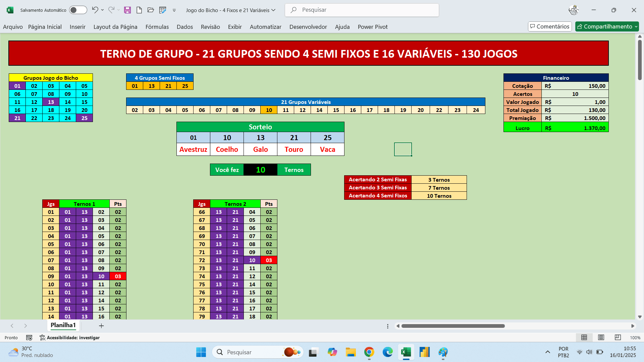Toggle the Salvamento Automático switch

pos(78,10)
